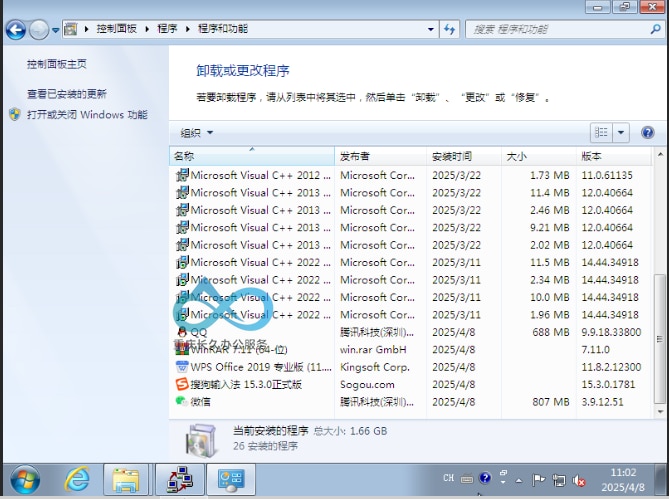Select 程序 in the breadcrumb path
669x499 pixels.
point(167,29)
